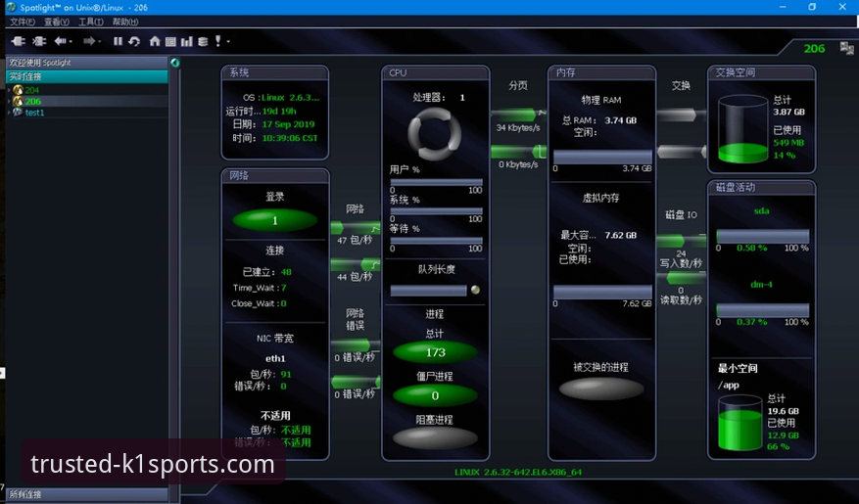Click the Spotlight app icon in title bar
This screenshot has height=504, width=859.
click(x=11, y=7)
